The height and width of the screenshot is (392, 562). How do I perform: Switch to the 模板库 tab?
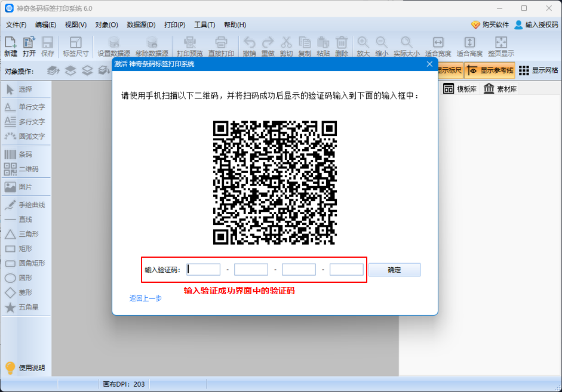pyautogui.click(x=460, y=89)
